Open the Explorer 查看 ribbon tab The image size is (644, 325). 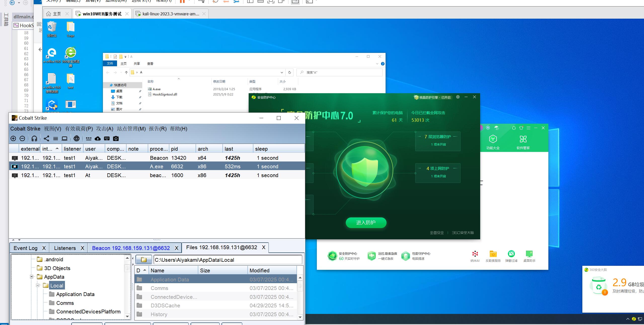150,63
